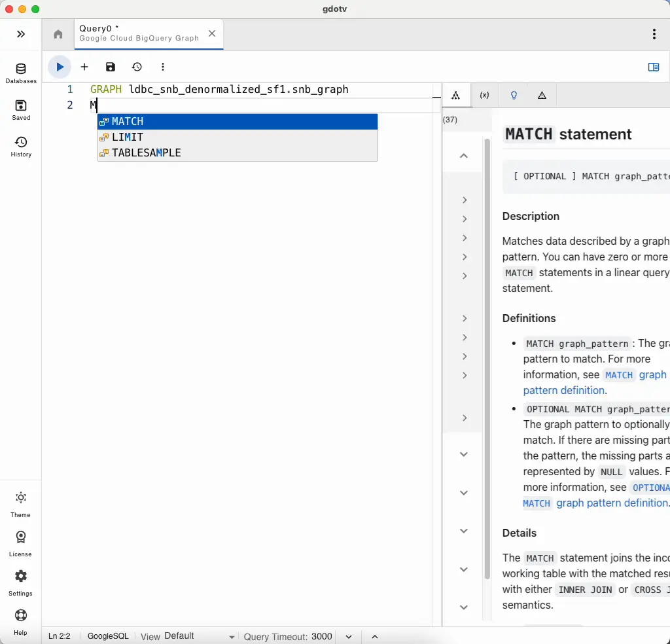Follow the graph pattern definition link

[x=564, y=390]
